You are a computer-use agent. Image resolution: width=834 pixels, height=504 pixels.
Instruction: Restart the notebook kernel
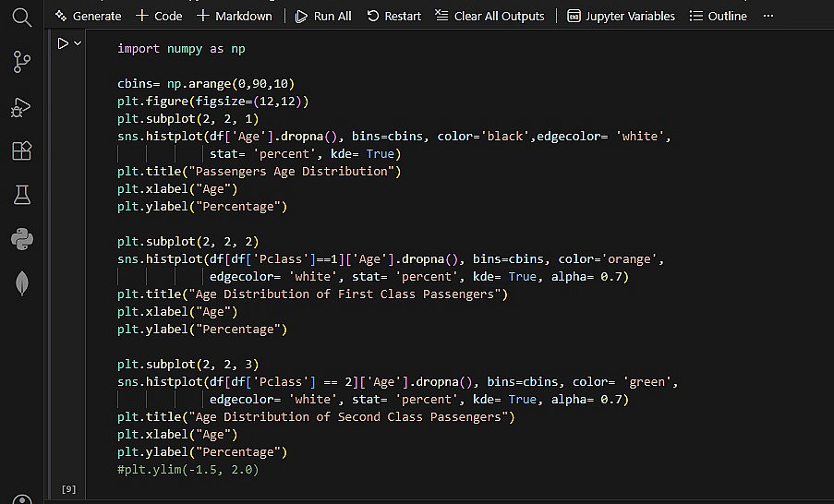[x=394, y=16]
